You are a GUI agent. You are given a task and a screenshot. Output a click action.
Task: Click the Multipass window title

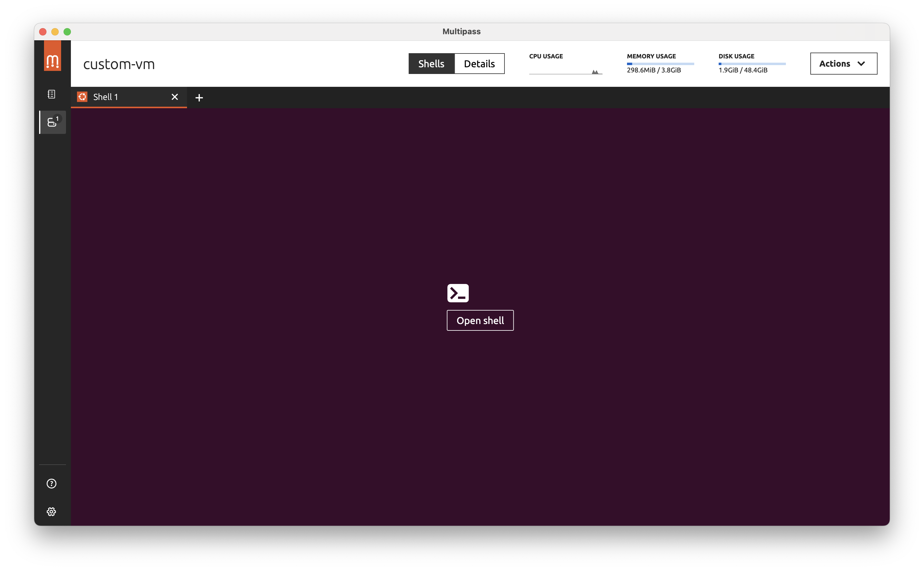pyautogui.click(x=461, y=31)
